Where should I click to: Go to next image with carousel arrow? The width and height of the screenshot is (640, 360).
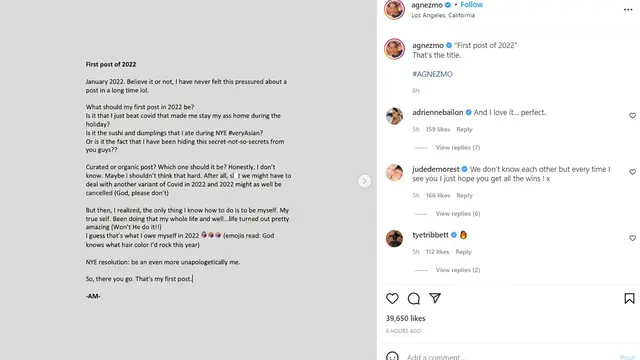tap(364, 181)
